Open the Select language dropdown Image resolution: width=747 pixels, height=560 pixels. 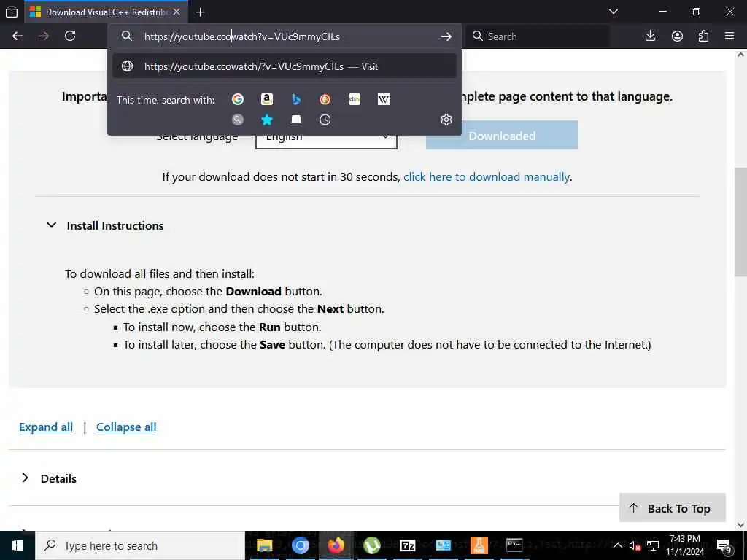[x=326, y=138]
